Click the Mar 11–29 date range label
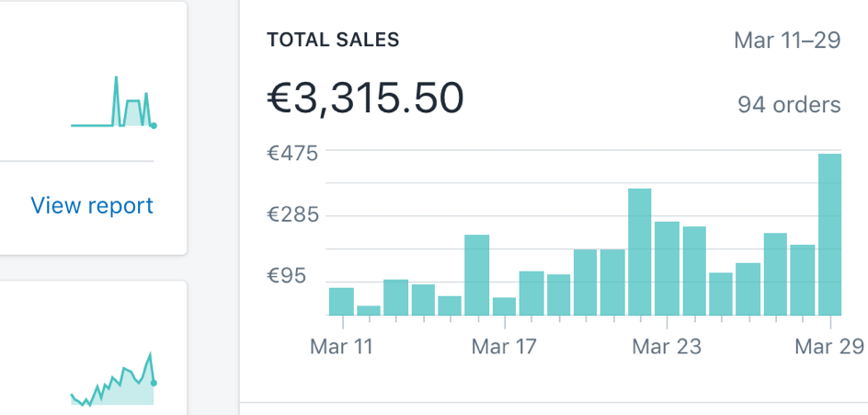The height and width of the screenshot is (415, 868). tap(787, 40)
